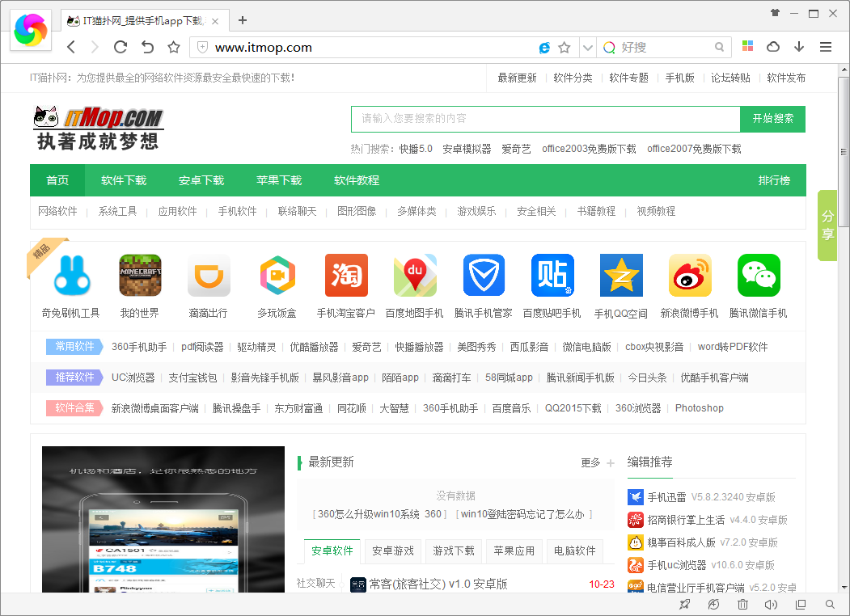The height and width of the screenshot is (616, 850).
Task: Open the 手机QQ空间 star icon
Action: (x=621, y=275)
